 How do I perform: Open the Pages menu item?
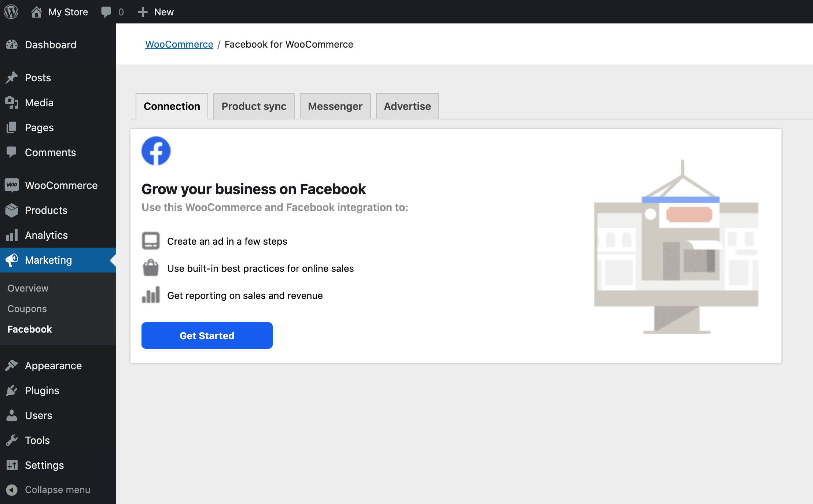coord(58,127)
